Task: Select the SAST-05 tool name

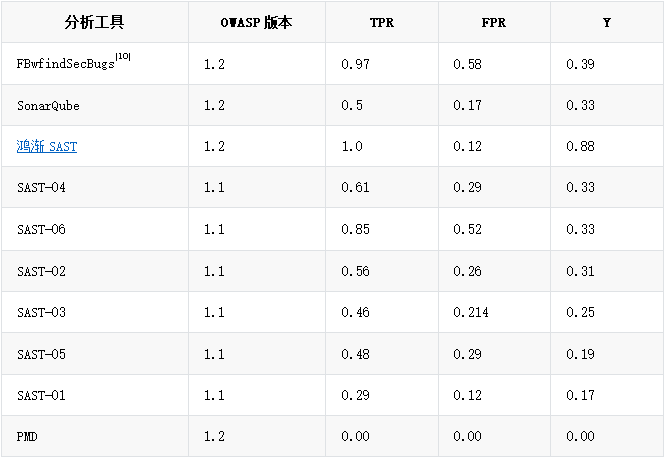Action: pos(41,355)
